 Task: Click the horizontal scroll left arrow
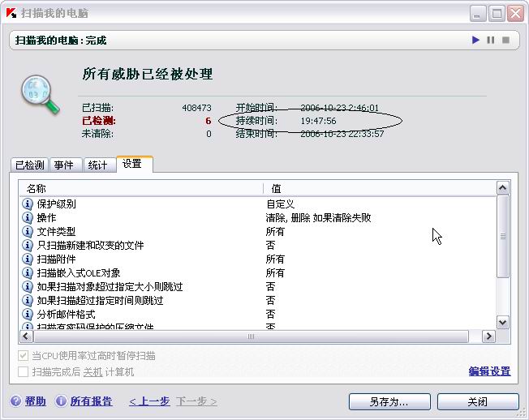26,336
